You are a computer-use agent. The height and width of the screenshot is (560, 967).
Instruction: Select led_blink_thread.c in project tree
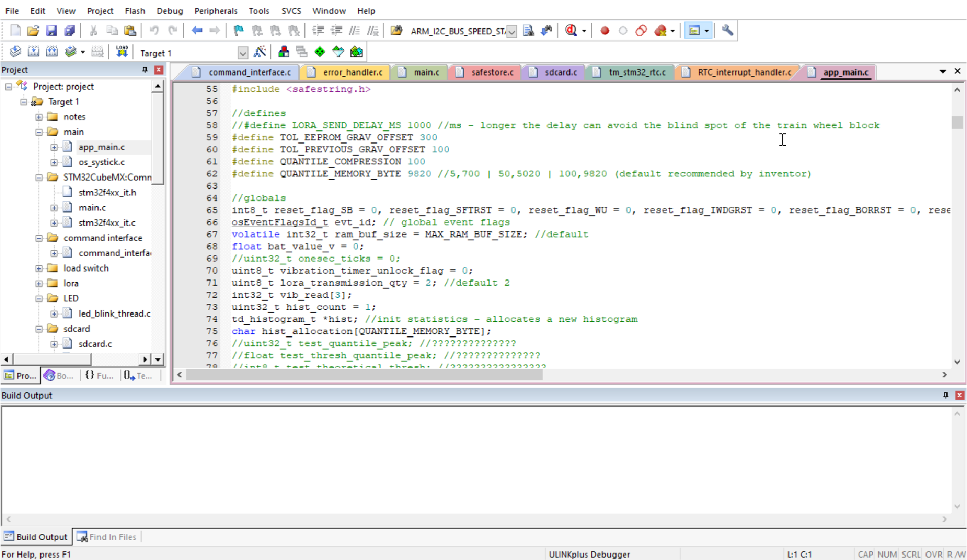tap(115, 314)
